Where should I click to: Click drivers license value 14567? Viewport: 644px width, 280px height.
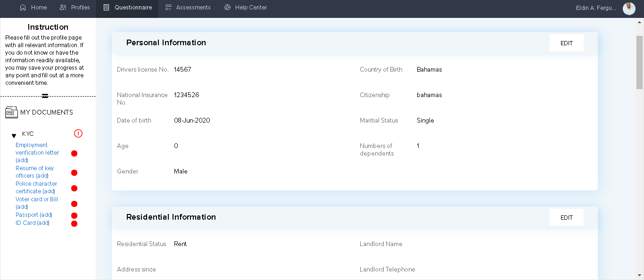click(182, 69)
